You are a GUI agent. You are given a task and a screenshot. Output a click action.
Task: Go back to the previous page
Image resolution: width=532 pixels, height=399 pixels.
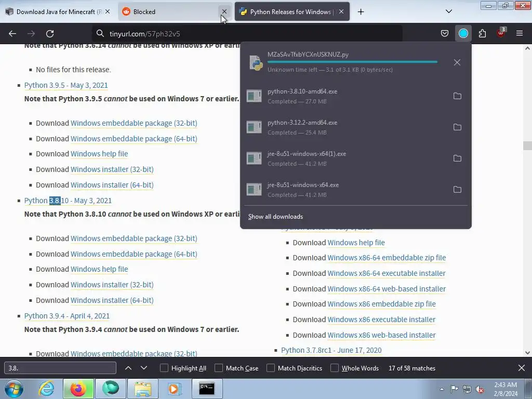[x=12, y=34]
